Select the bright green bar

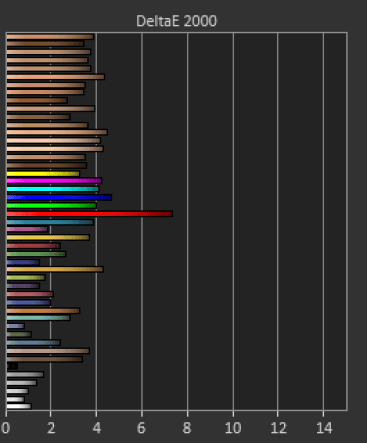pyautogui.click(x=52, y=206)
